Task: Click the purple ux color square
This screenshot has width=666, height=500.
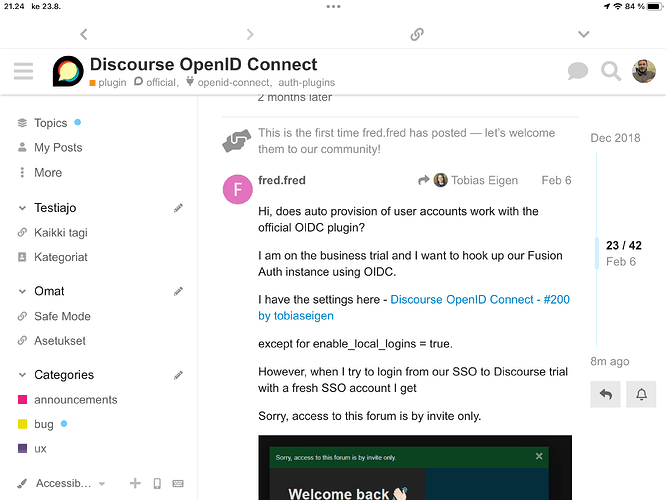Action: click(x=23, y=448)
